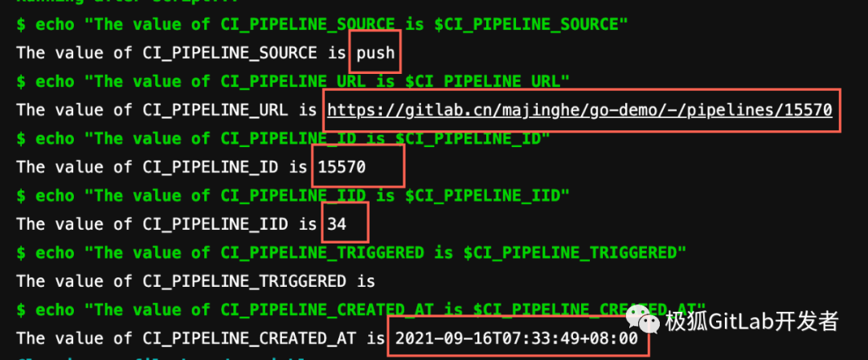Click the 'The value of CI_PIPELINE_IID is' output text
The height and width of the screenshot is (360, 868).
point(166,223)
